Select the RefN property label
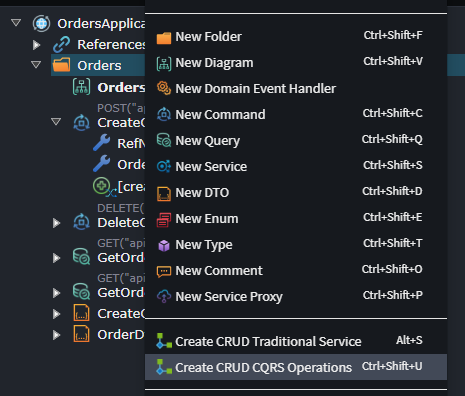The width and height of the screenshot is (465, 396). (131, 143)
